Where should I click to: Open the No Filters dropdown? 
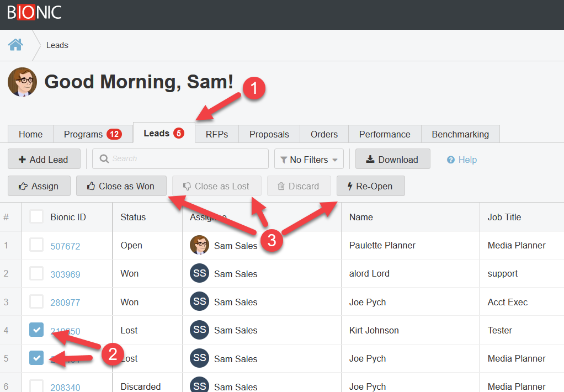pos(308,159)
